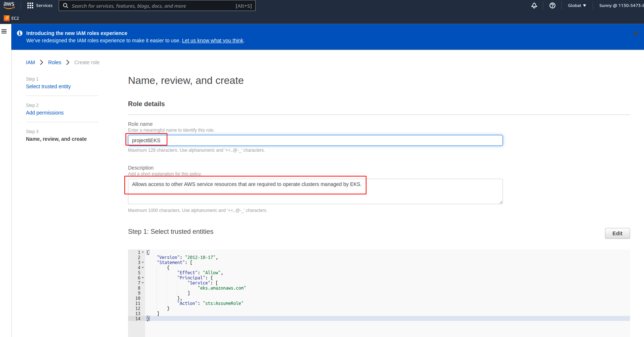
Task: Navigate to Roles in the breadcrumb
Action: tap(55, 62)
